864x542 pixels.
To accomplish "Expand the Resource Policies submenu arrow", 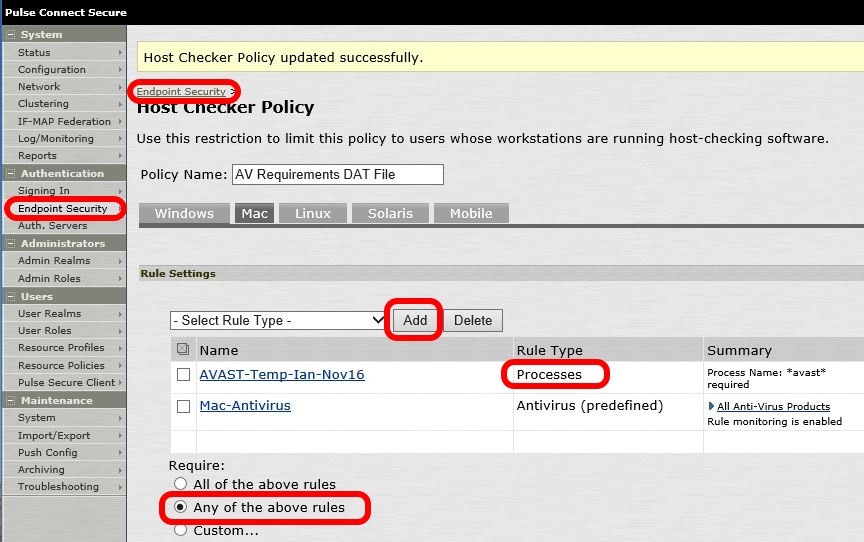I will (120, 366).
